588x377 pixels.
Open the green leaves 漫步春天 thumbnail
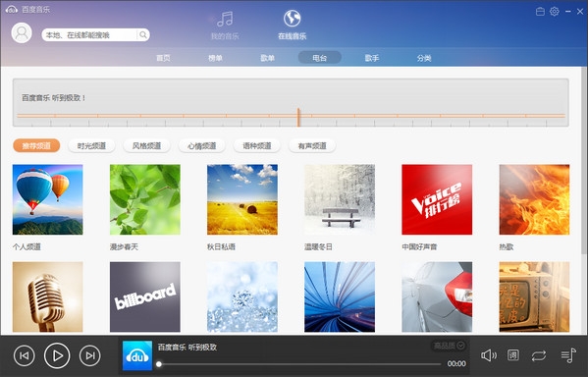pos(145,199)
